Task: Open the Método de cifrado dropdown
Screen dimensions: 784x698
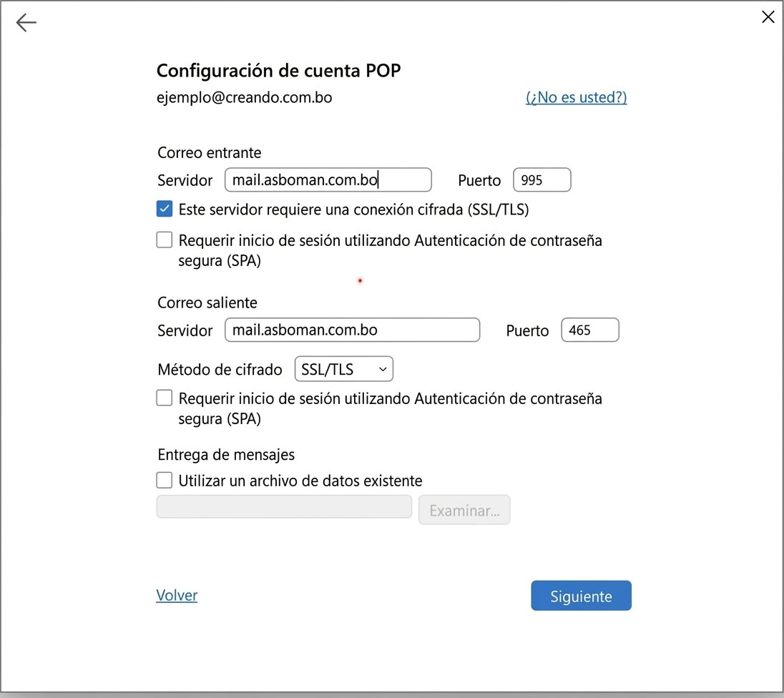Action: tap(344, 369)
